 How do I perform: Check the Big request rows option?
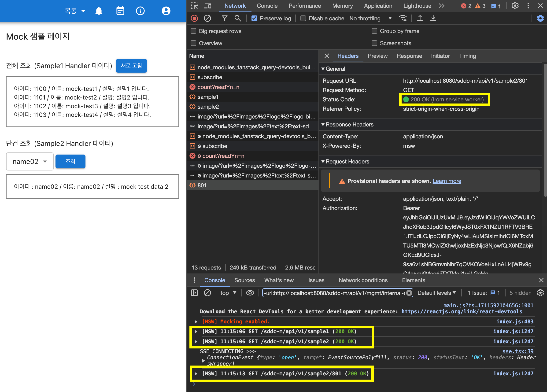pyautogui.click(x=193, y=31)
